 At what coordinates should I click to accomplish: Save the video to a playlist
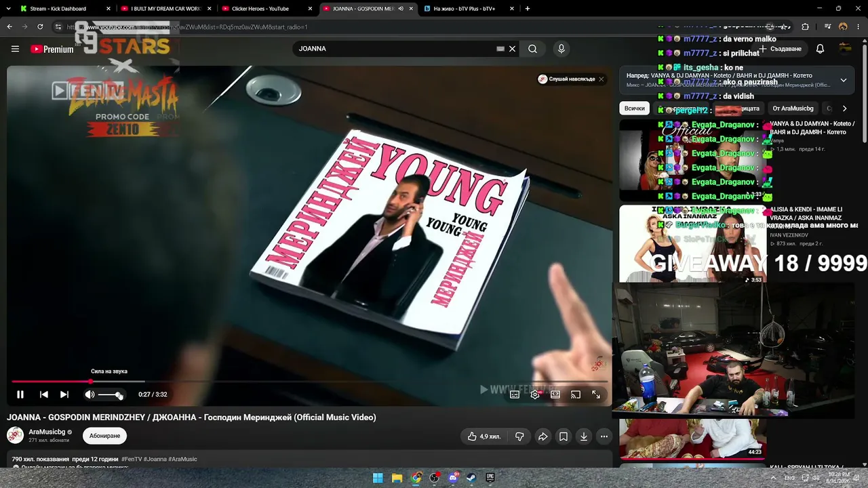click(x=563, y=436)
